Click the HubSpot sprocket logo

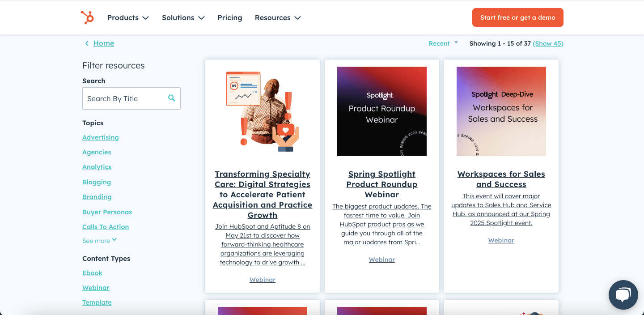click(87, 17)
